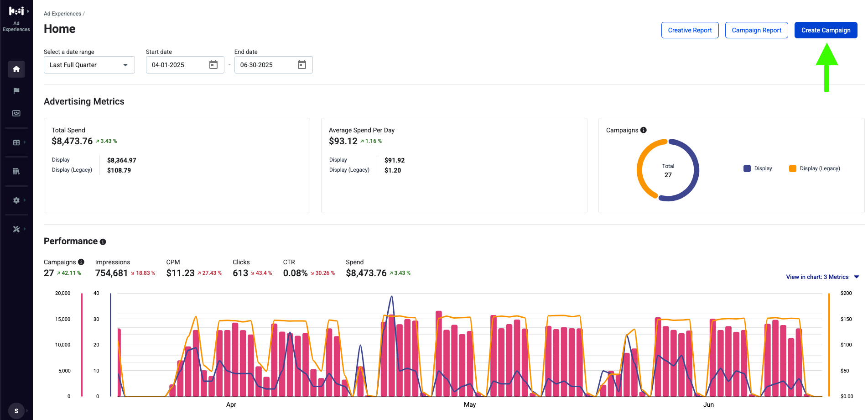Click the Create Campaign button
The image size is (868, 420).
pos(826,30)
